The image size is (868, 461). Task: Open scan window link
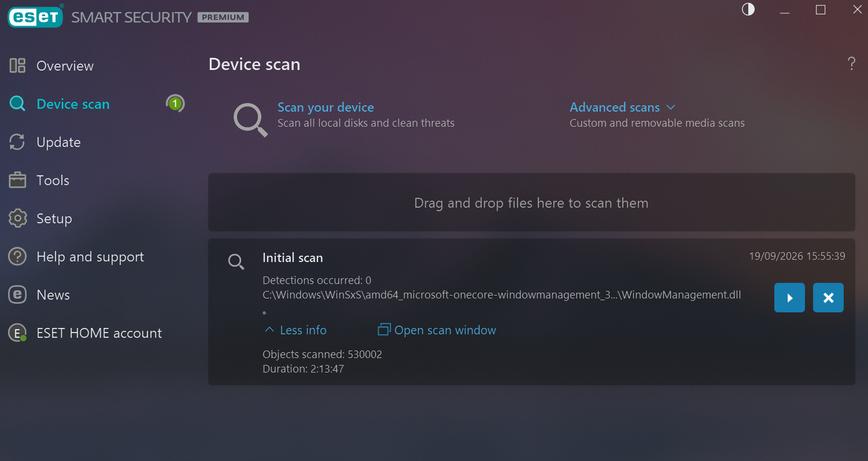[445, 330]
